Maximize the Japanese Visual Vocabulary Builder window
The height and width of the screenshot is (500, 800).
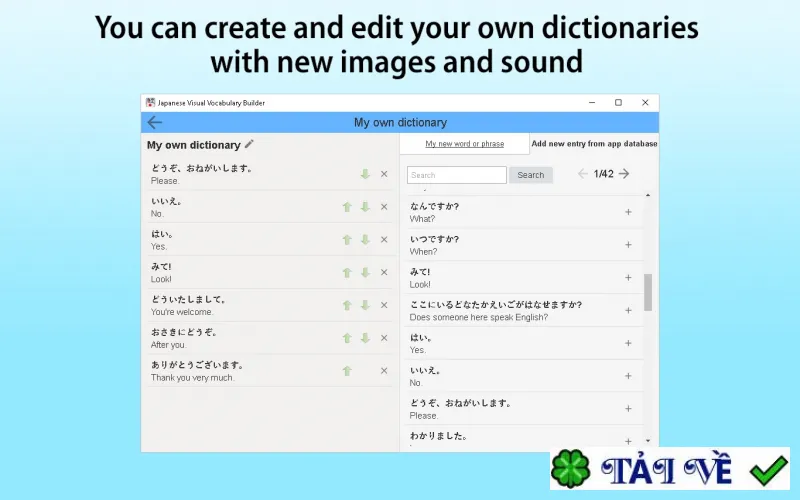coord(618,103)
